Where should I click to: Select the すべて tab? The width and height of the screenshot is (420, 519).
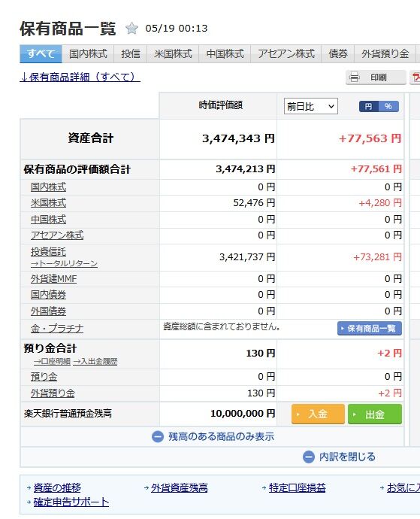pyautogui.click(x=41, y=53)
